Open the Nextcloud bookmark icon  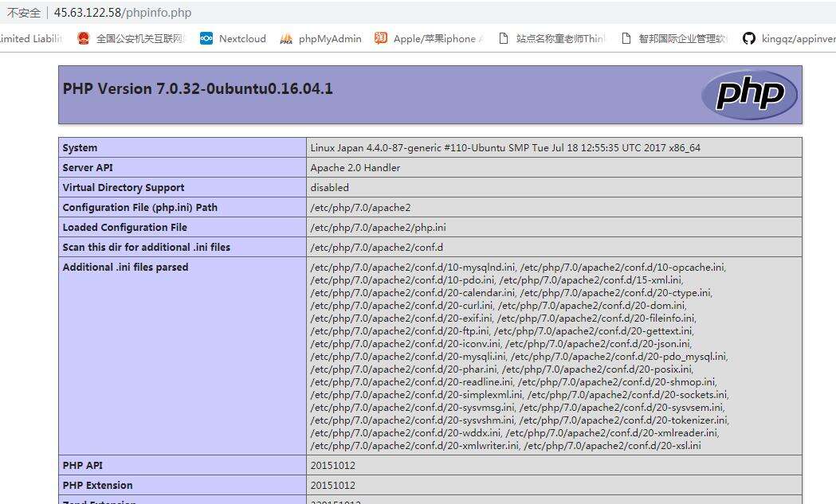206,38
